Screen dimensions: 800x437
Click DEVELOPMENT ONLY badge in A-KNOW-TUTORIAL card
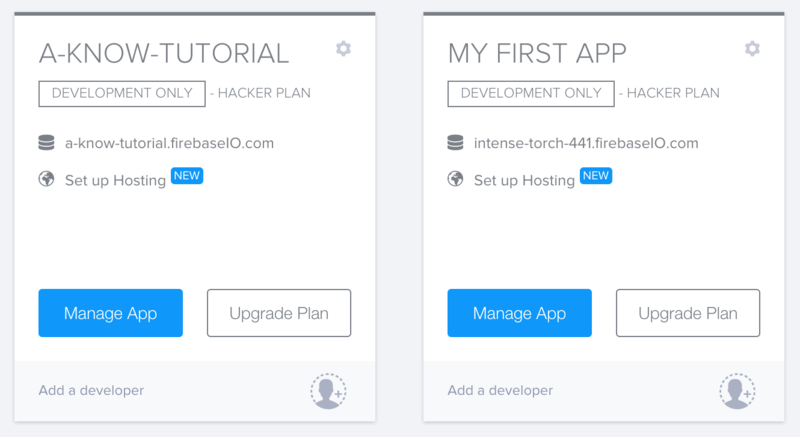(122, 93)
